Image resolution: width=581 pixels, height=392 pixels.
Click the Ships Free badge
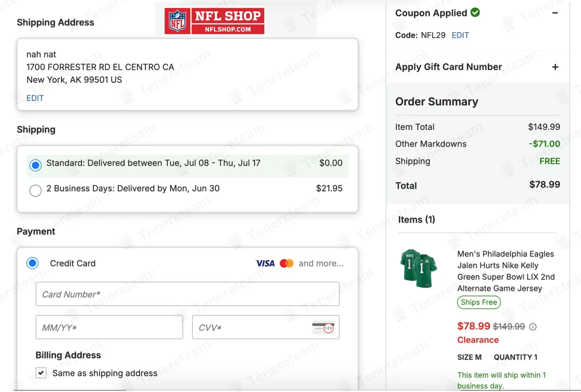[479, 302]
